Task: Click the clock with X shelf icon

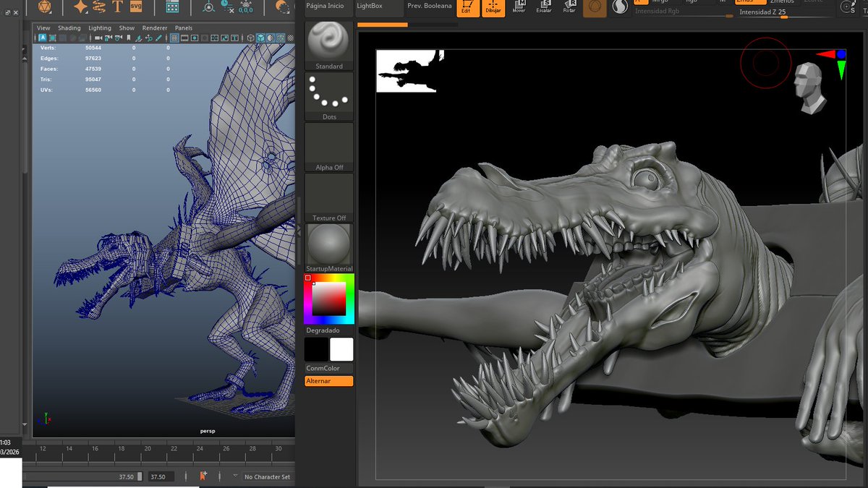Action: [x=227, y=7]
